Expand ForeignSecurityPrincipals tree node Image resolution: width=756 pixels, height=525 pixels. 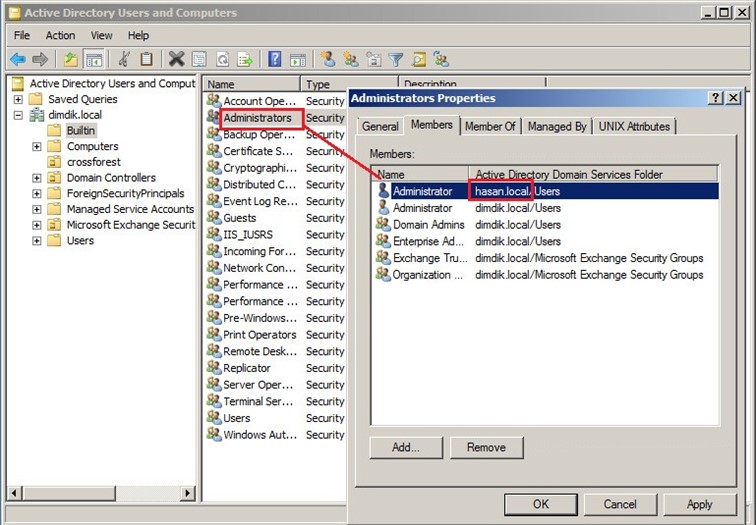point(37,194)
